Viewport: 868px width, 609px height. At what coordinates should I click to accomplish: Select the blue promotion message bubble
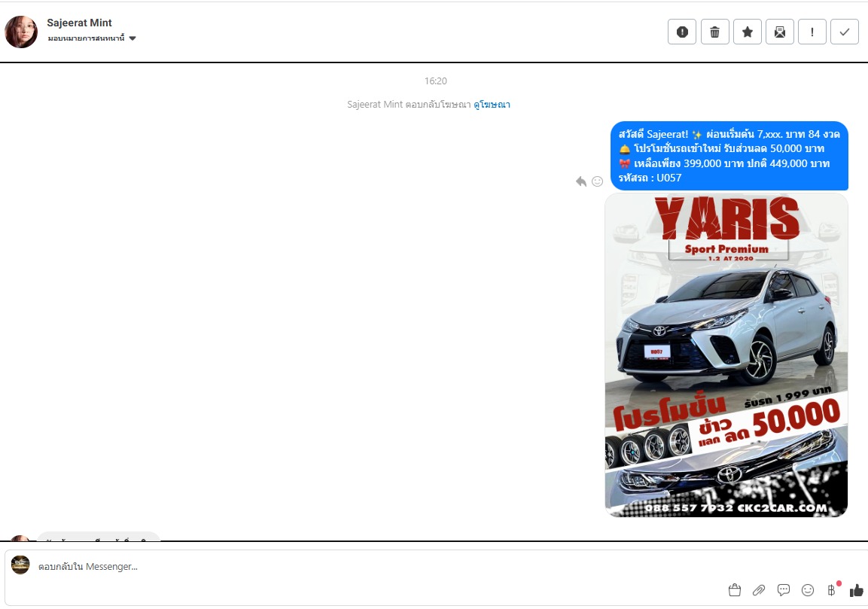(729, 156)
